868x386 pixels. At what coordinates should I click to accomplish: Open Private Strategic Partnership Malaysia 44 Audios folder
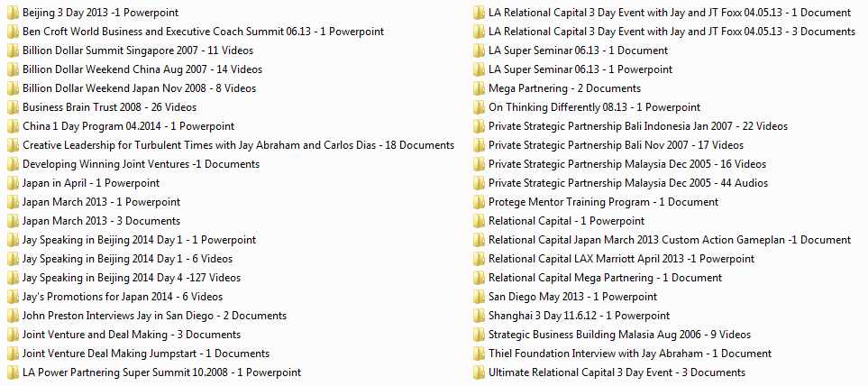(x=621, y=183)
